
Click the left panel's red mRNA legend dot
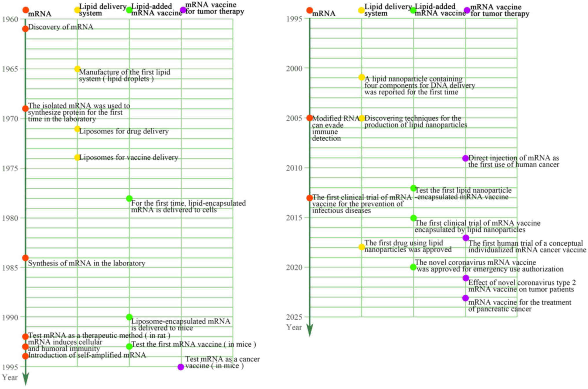[x=25, y=10]
